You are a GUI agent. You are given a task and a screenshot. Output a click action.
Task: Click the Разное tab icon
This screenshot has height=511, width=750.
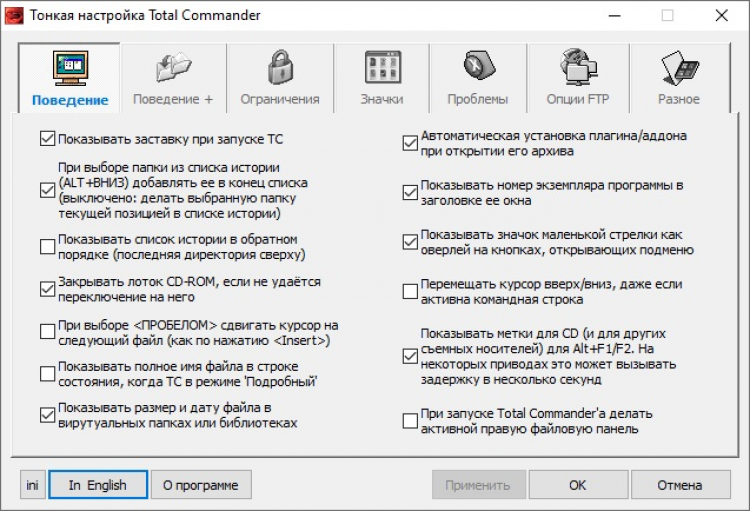pos(679,68)
